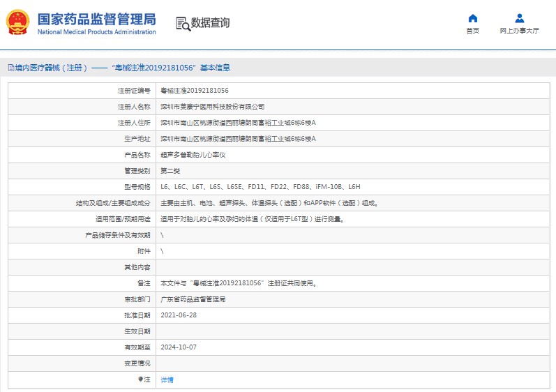Click the 型号规格 row label
The image size is (556, 392).
(x=137, y=187)
